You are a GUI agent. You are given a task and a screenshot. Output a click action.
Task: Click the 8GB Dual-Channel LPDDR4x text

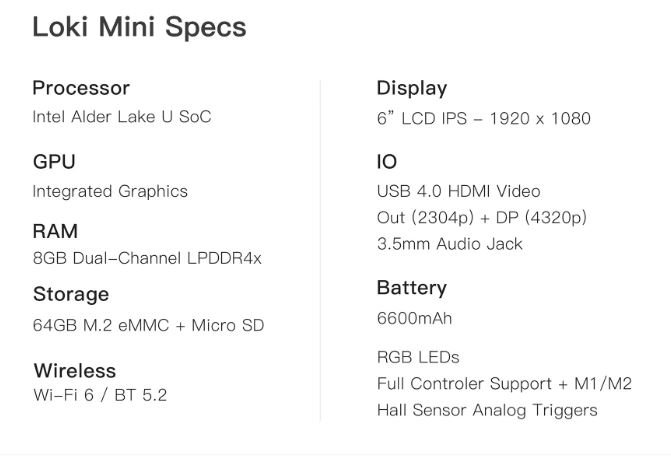point(147,258)
